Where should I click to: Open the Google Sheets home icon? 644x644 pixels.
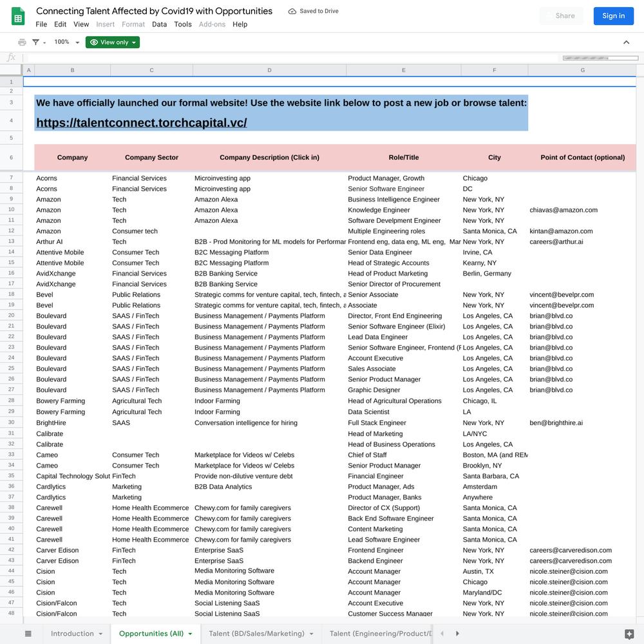18,17
